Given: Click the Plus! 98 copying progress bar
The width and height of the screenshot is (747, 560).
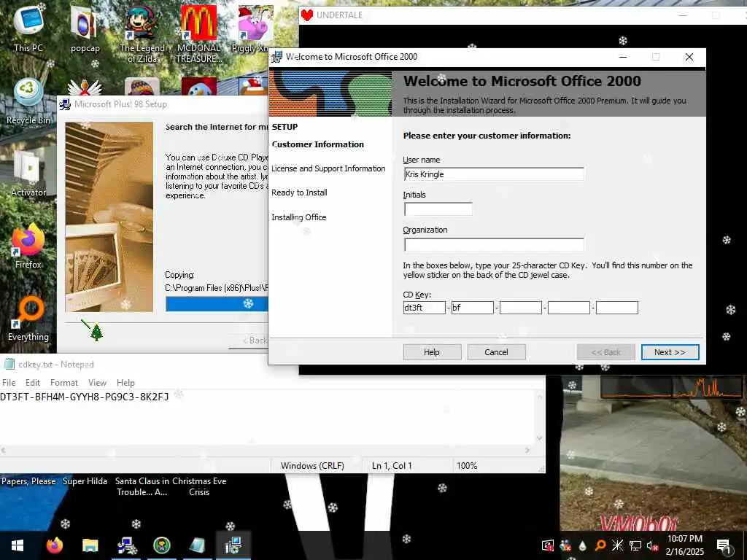Looking at the screenshot, I should point(217,304).
